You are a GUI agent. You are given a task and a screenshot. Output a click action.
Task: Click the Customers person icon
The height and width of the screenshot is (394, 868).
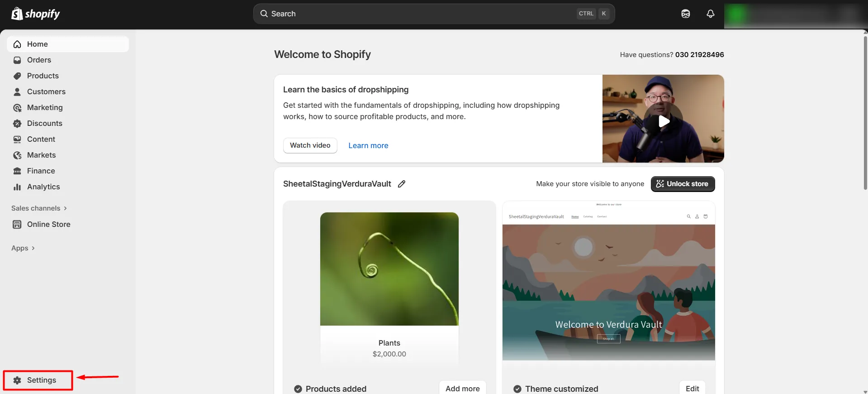click(17, 91)
